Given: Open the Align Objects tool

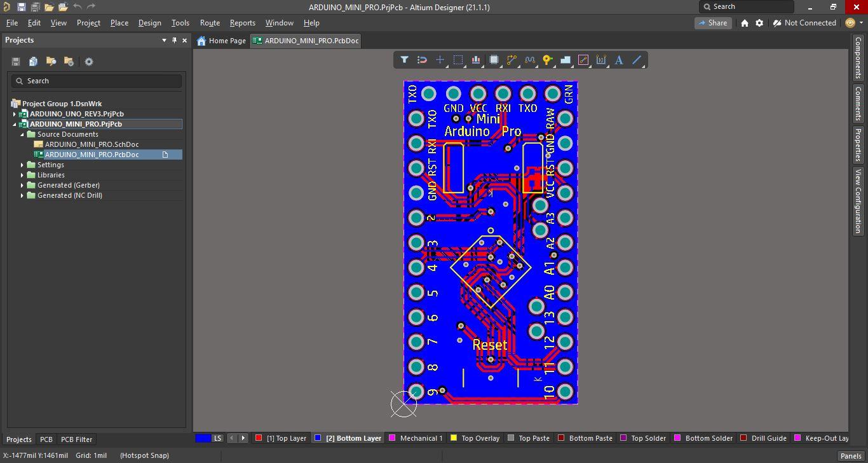Looking at the screenshot, I should click(476, 60).
